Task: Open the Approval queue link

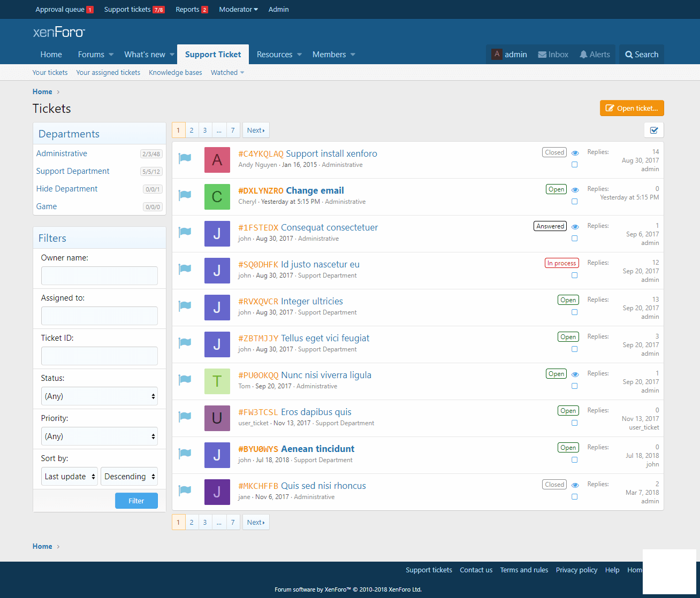Action: [64, 10]
